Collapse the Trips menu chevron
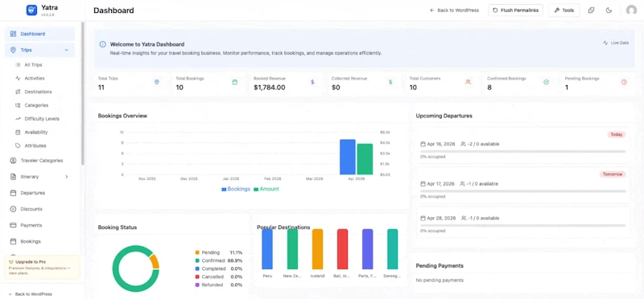644x299 pixels. pos(67,50)
